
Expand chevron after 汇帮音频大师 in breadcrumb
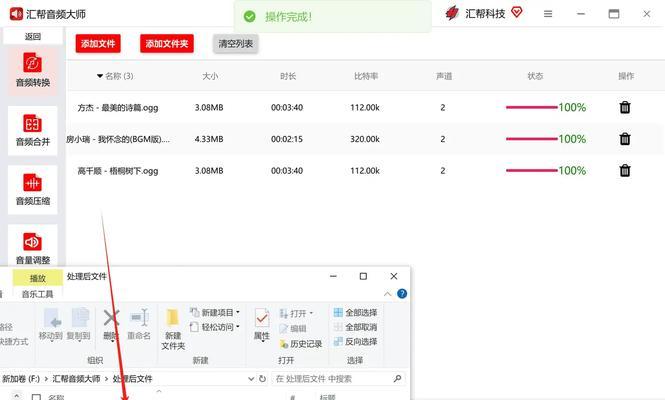tap(106, 379)
